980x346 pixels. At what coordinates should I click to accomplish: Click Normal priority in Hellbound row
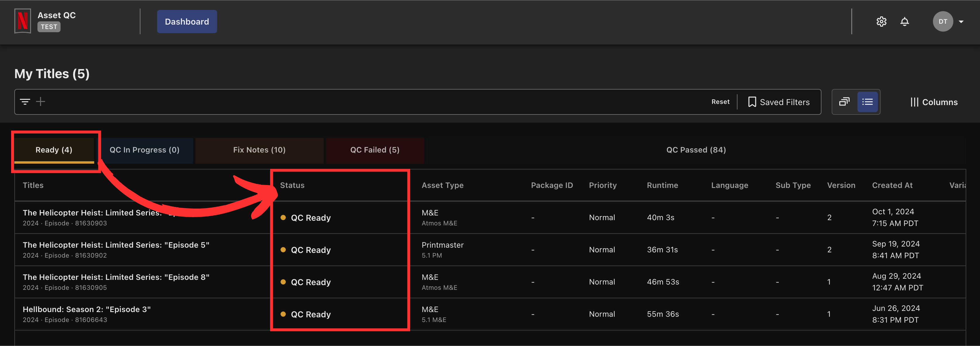click(x=602, y=314)
